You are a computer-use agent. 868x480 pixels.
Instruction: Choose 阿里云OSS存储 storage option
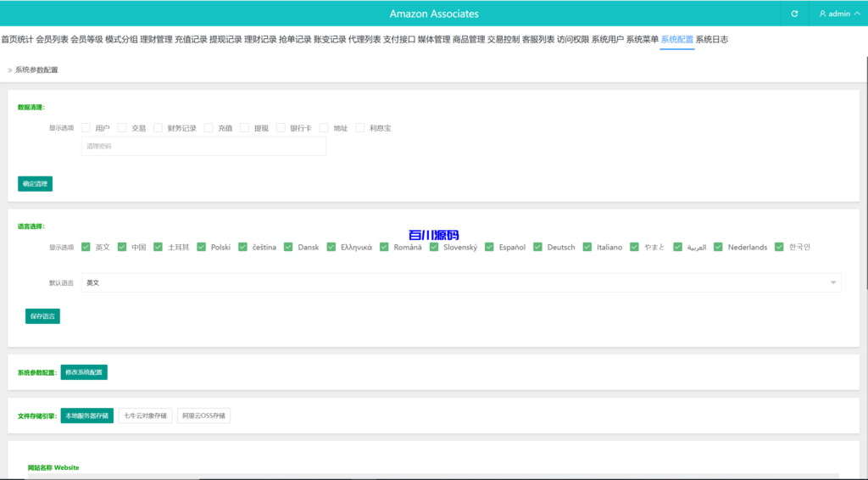click(203, 416)
